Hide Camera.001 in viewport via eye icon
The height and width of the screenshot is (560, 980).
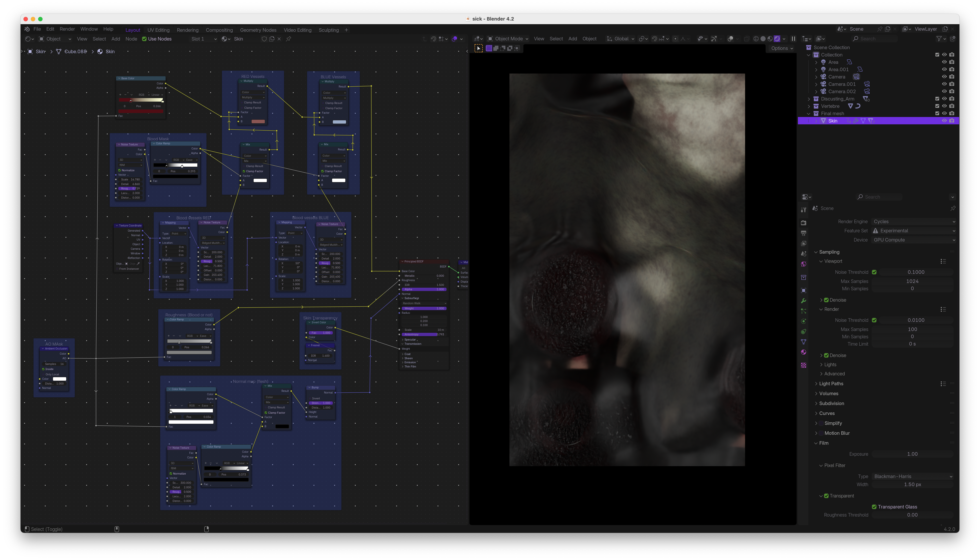tap(944, 84)
